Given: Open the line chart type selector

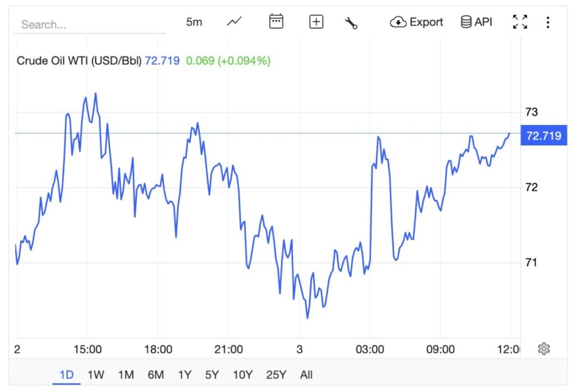Looking at the screenshot, I should coord(234,22).
